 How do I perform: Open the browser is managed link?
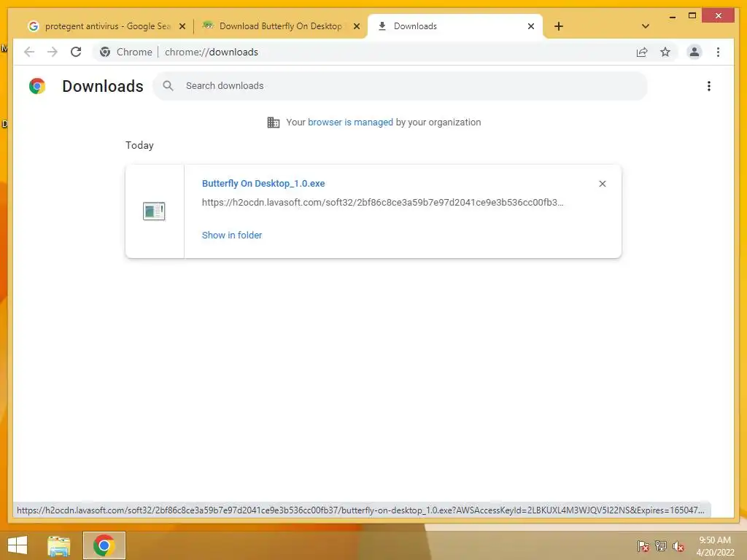click(x=350, y=122)
